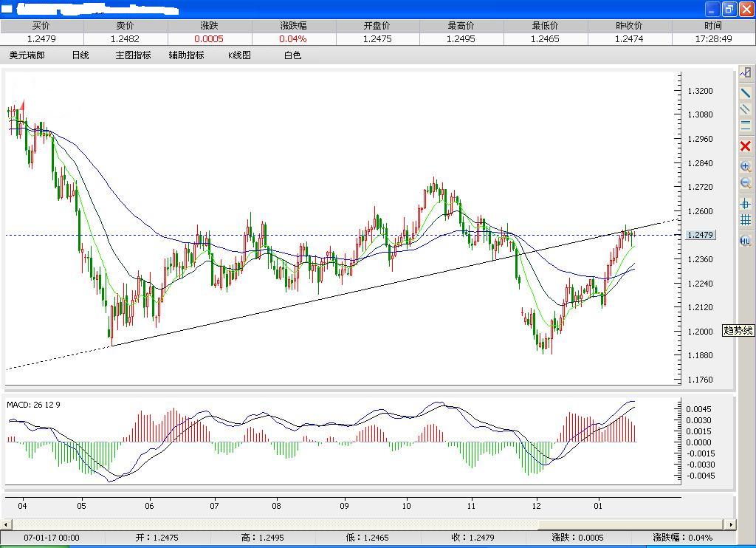
Task: Select the horizontal lines drawing tool
Action: pyautogui.click(x=746, y=126)
